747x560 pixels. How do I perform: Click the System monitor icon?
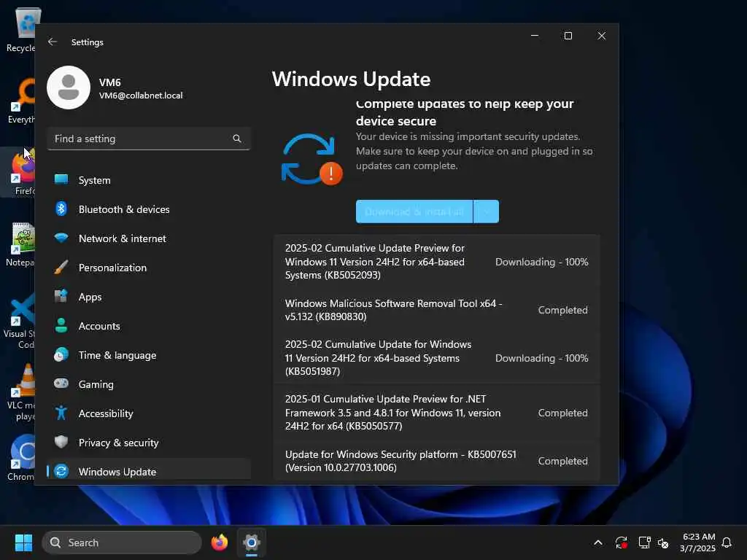click(61, 179)
